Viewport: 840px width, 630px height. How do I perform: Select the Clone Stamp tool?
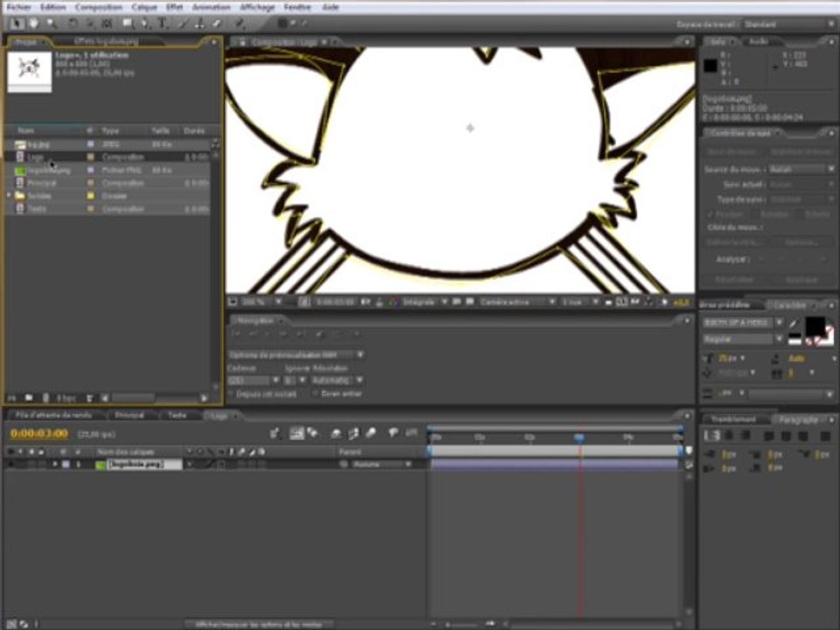point(199,24)
